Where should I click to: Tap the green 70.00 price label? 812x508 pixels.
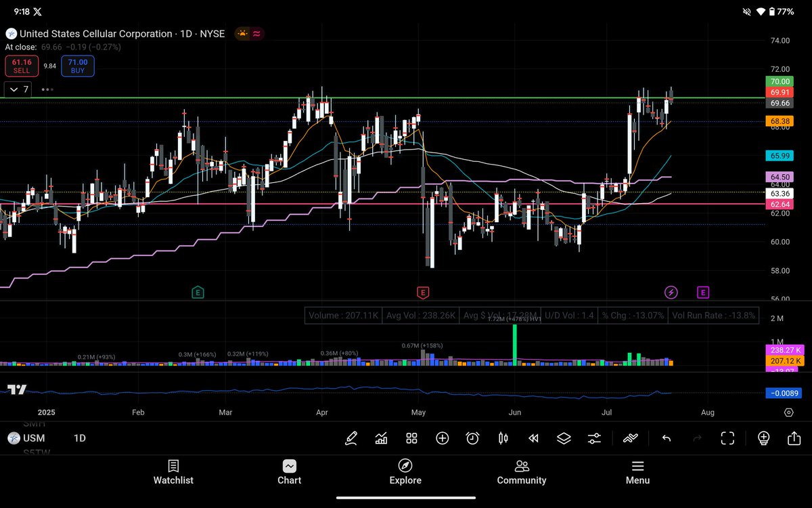click(x=780, y=81)
